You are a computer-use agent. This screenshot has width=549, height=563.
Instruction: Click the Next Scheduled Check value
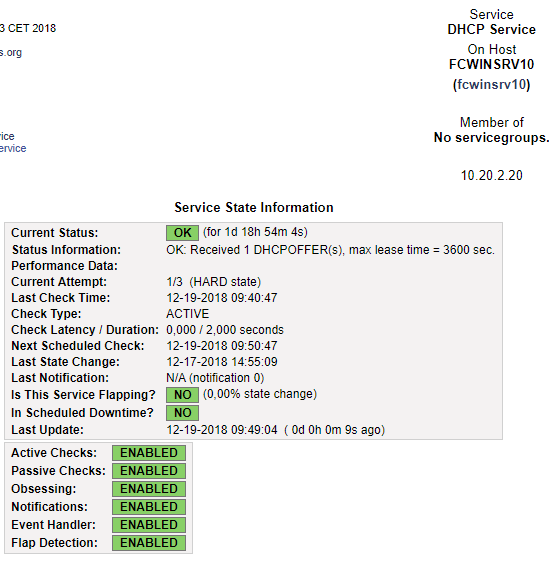pyautogui.click(x=222, y=346)
